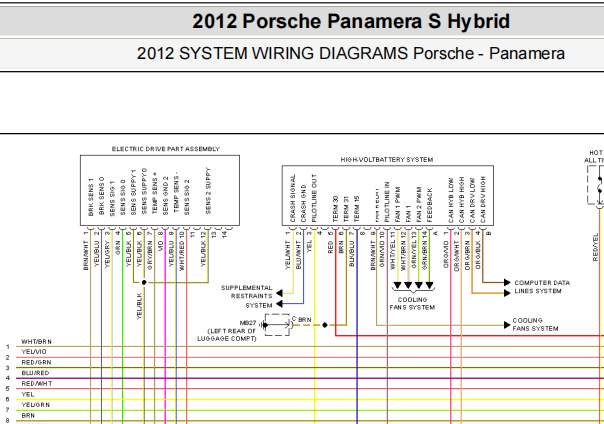Click the 'ORG/BLK' wire color label
The height and width of the screenshot is (424, 604).
click(478, 255)
